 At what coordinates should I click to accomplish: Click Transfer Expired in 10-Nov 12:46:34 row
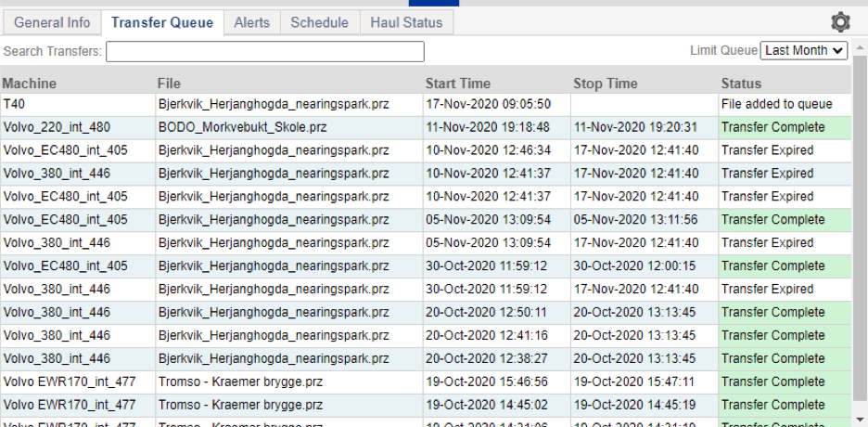[x=767, y=150]
